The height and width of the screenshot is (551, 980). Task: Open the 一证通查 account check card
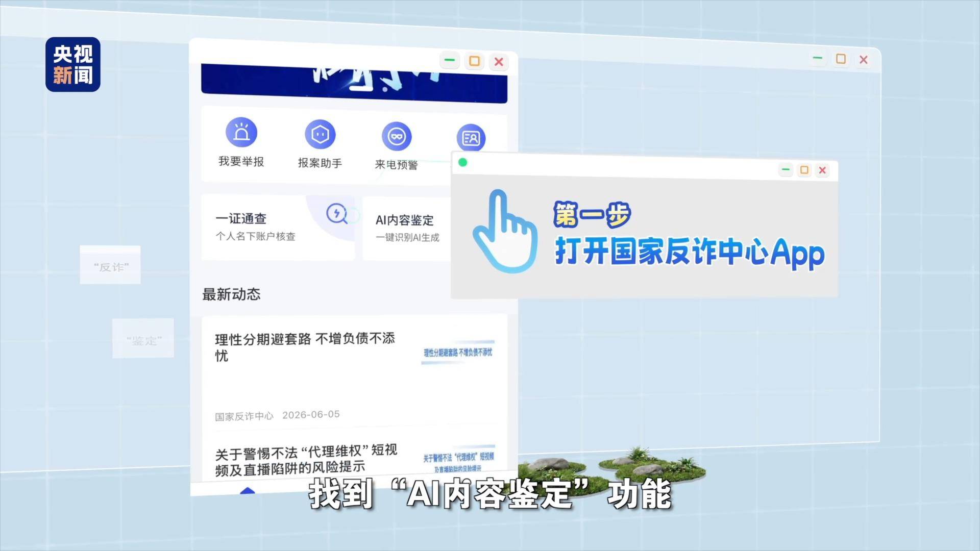point(278,227)
